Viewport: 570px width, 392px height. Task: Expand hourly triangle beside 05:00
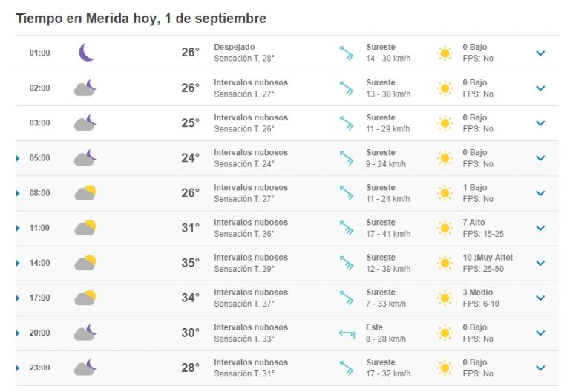pyautogui.click(x=18, y=158)
